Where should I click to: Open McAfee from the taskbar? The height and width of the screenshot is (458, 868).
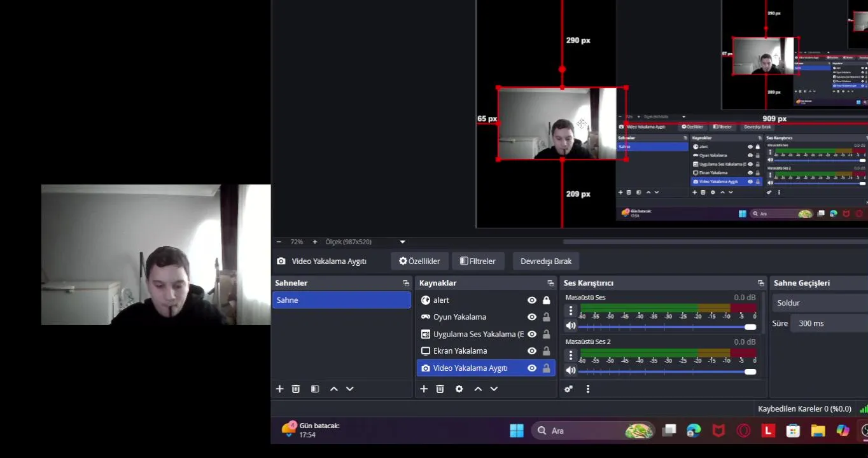718,431
